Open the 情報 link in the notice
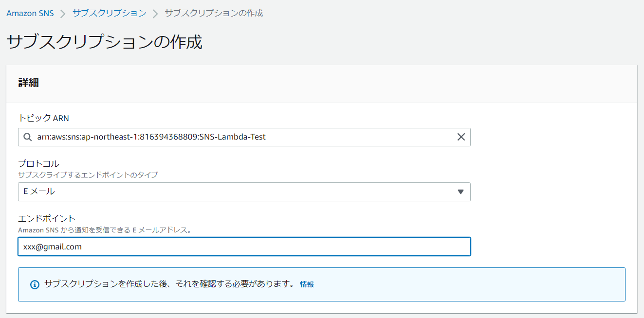Image resolution: width=644 pixels, height=318 pixels. click(307, 284)
